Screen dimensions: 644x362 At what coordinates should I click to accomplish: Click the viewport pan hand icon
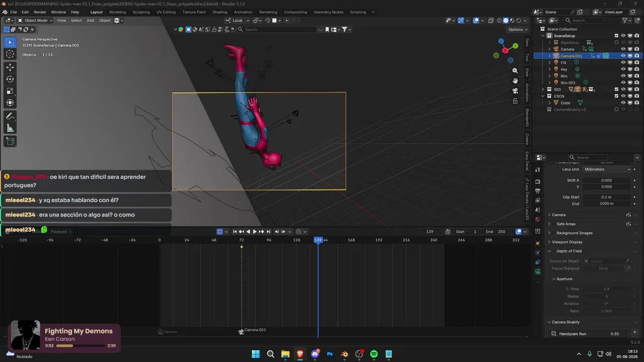[x=515, y=81]
